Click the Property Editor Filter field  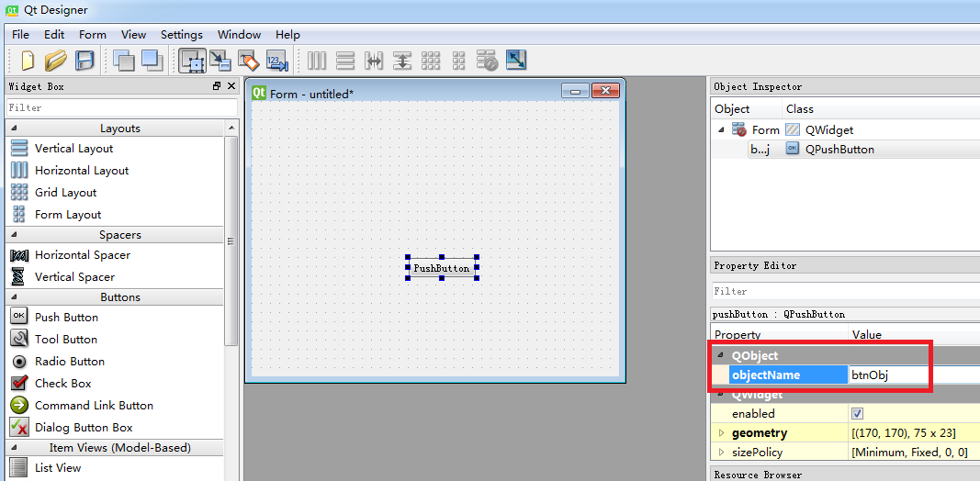pos(846,291)
